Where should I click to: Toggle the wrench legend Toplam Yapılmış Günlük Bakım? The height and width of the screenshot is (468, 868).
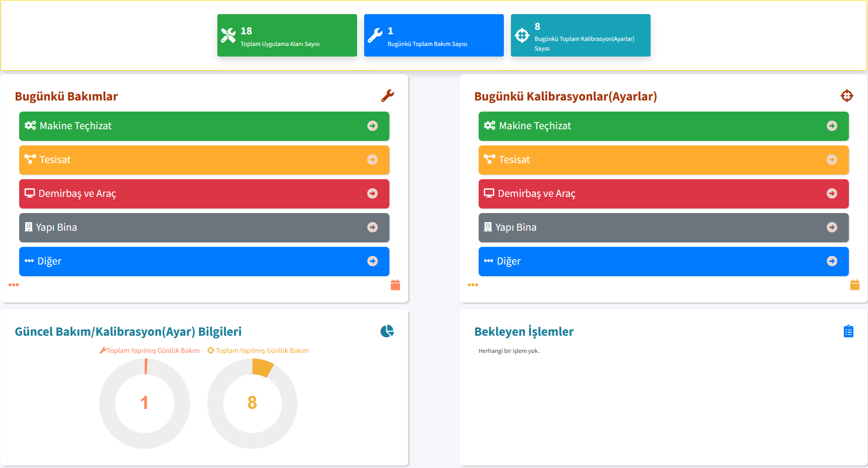[150, 350]
